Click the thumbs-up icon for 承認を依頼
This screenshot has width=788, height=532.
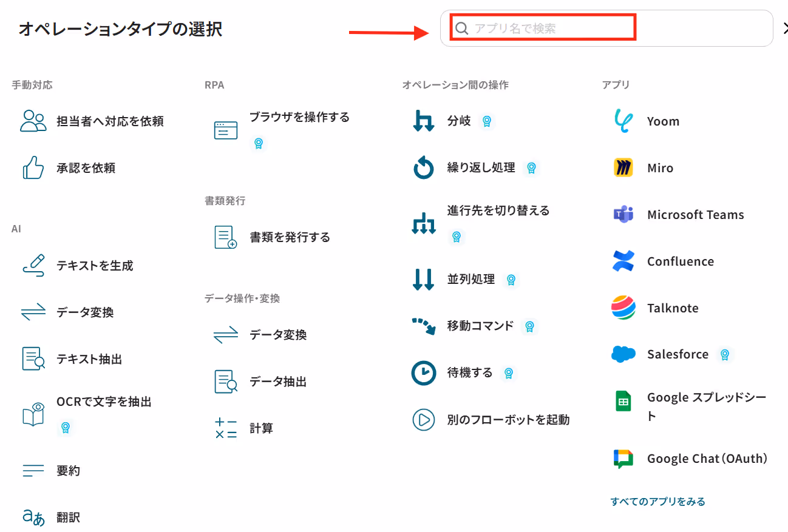click(x=33, y=168)
